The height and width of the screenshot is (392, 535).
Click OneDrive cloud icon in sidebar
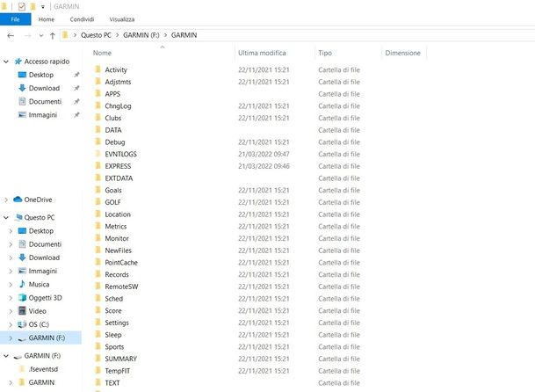coord(18,199)
